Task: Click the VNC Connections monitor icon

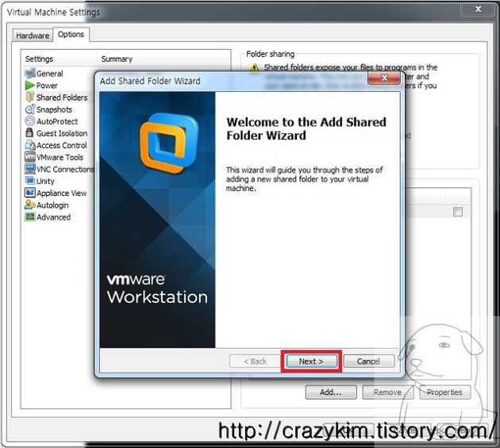Action: point(30,169)
